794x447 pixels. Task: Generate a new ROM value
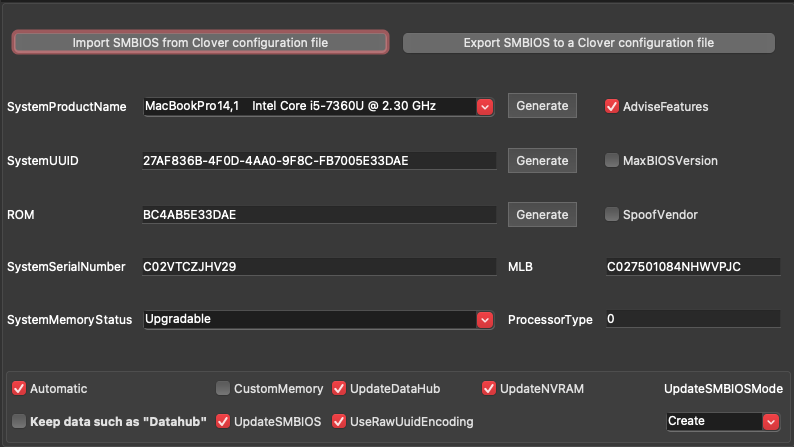tap(542, 214)
